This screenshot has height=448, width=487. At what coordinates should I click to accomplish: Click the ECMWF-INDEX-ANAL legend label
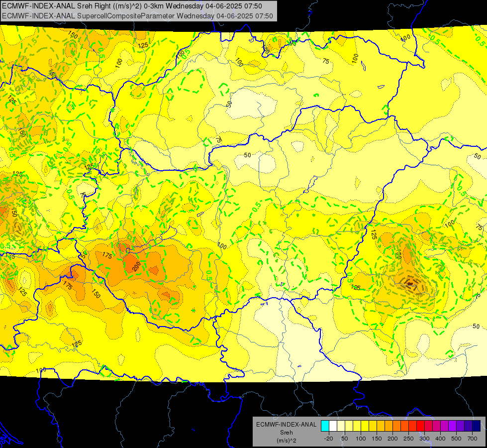click(286, 425)
